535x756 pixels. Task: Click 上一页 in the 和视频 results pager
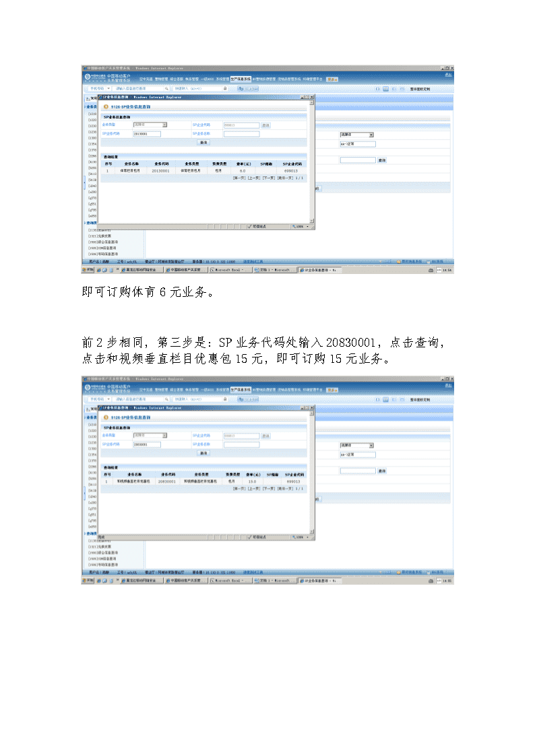click(x=255, y=489)
